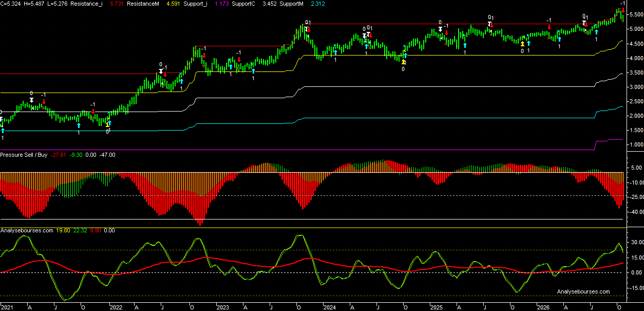Click 2.500 on the price axis

pos(636,101)
